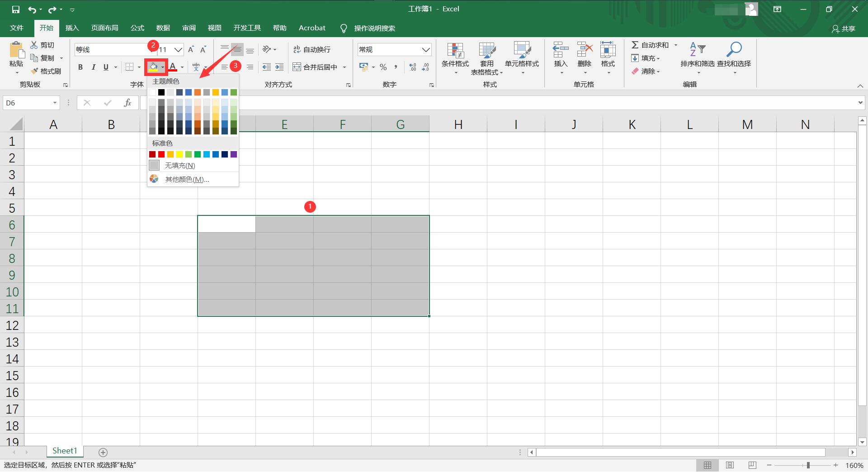
Task: Open the font size dropdown arrow
Action: [x=179, y=49]
